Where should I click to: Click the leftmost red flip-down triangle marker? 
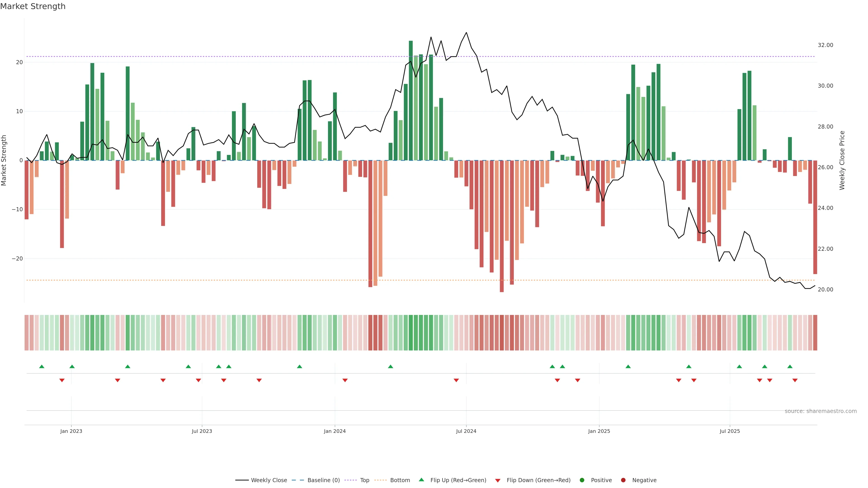62,380
